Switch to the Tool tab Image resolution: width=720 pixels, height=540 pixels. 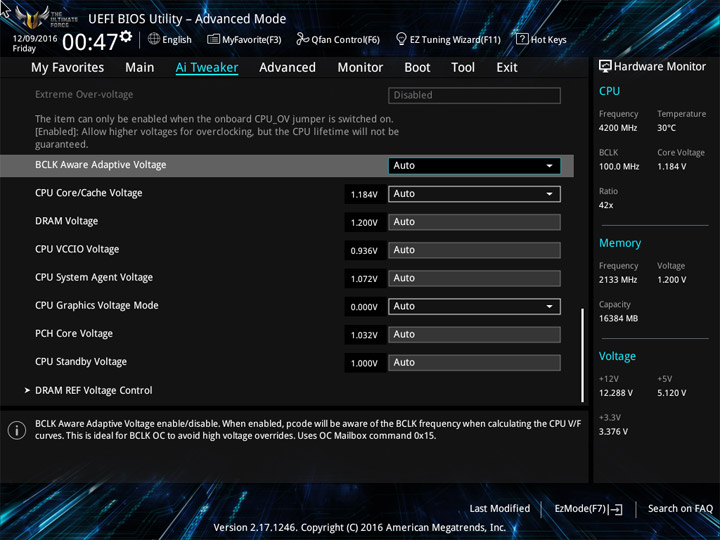point(463,68)
